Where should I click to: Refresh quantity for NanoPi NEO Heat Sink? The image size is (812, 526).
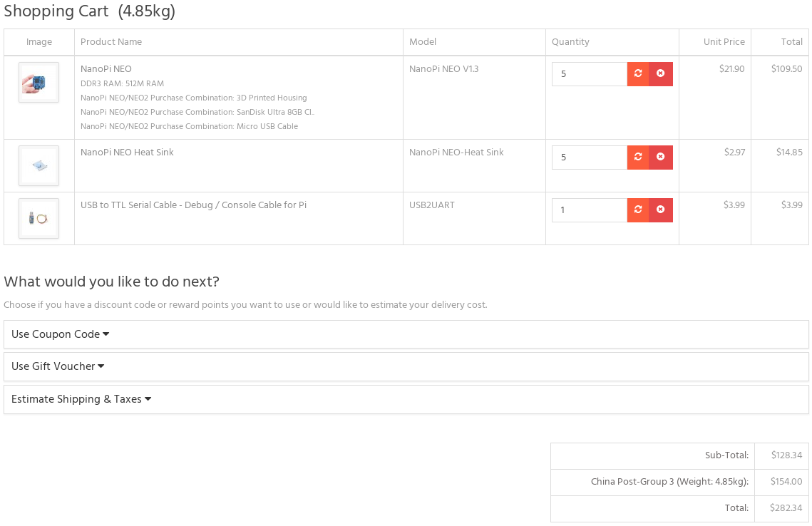[638, 158]
